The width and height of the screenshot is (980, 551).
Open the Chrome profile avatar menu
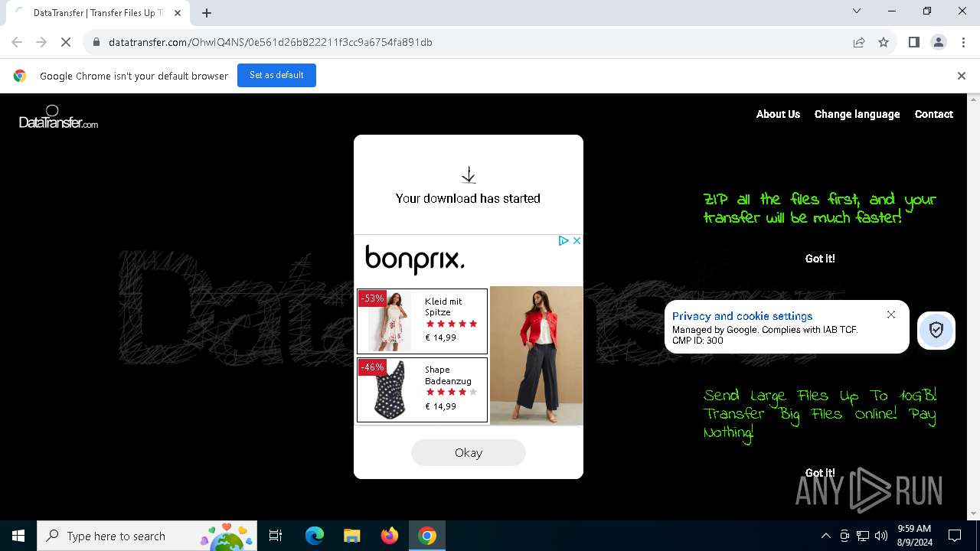click(938, 42)
